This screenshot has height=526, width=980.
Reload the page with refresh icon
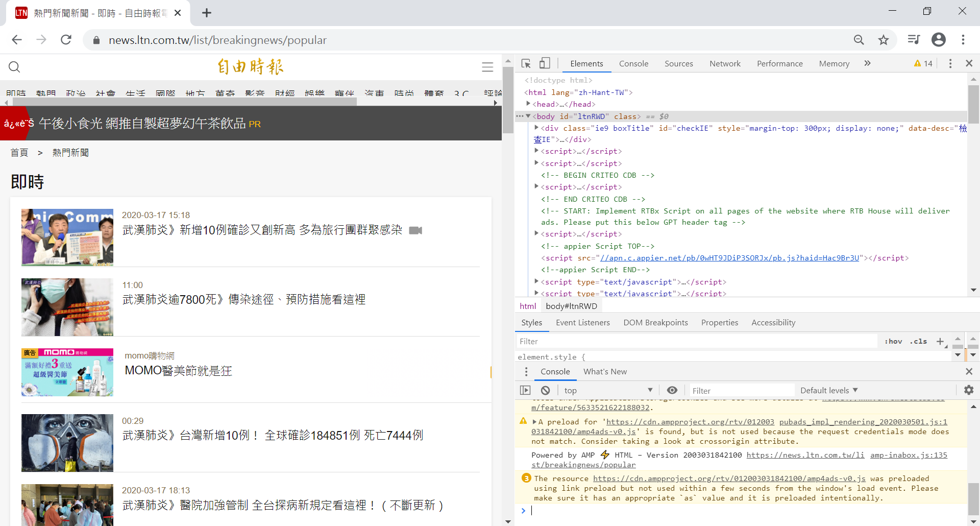pos(66,40)
